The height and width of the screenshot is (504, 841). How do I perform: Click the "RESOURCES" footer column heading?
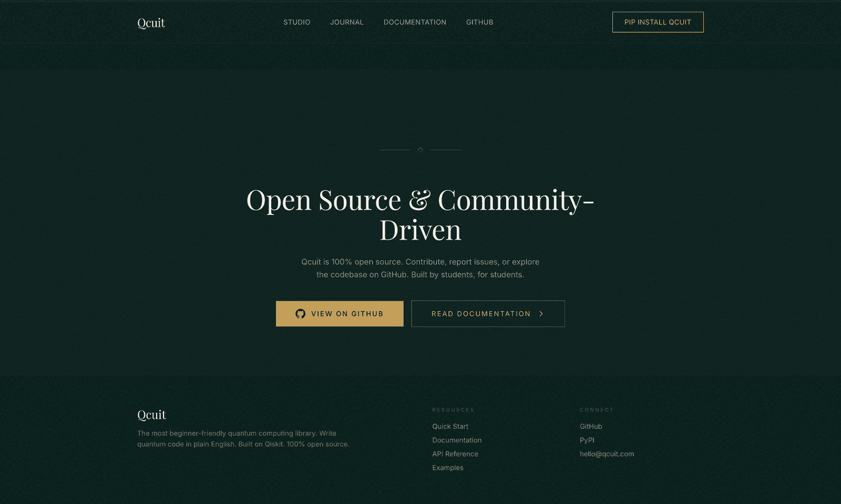pos(453,410)
